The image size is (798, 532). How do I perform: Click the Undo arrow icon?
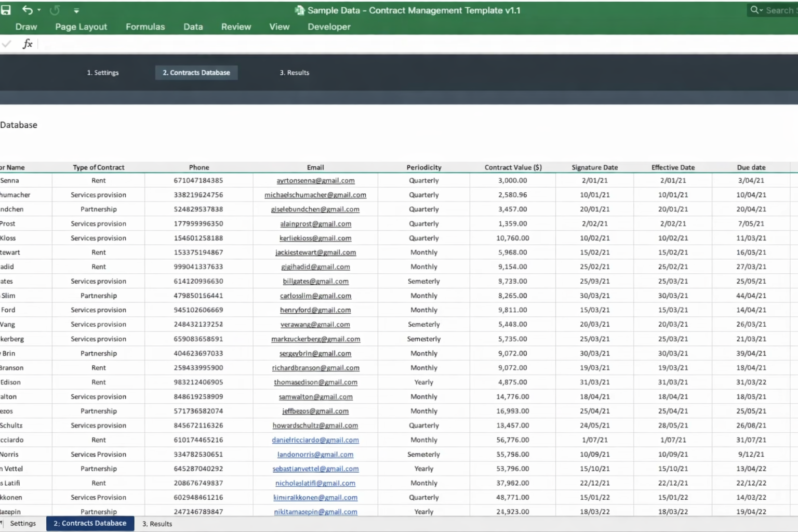(x=27, y=10)
